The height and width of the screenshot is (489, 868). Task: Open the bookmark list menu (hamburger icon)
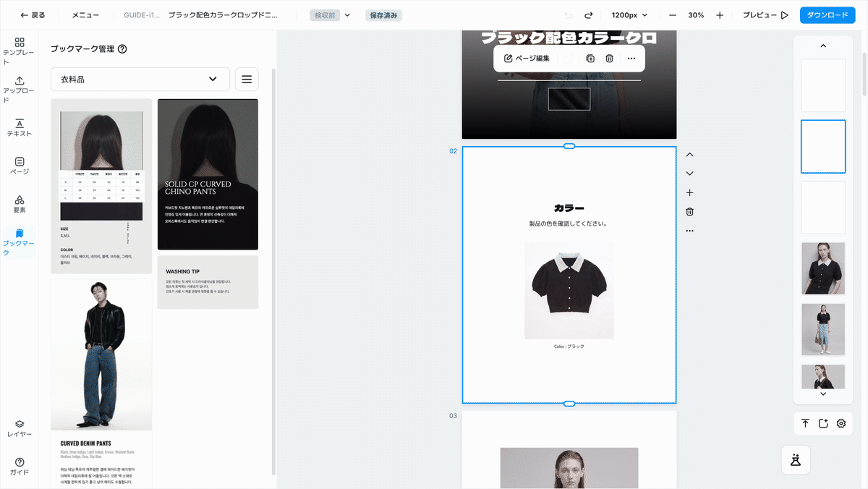(247, 79)
